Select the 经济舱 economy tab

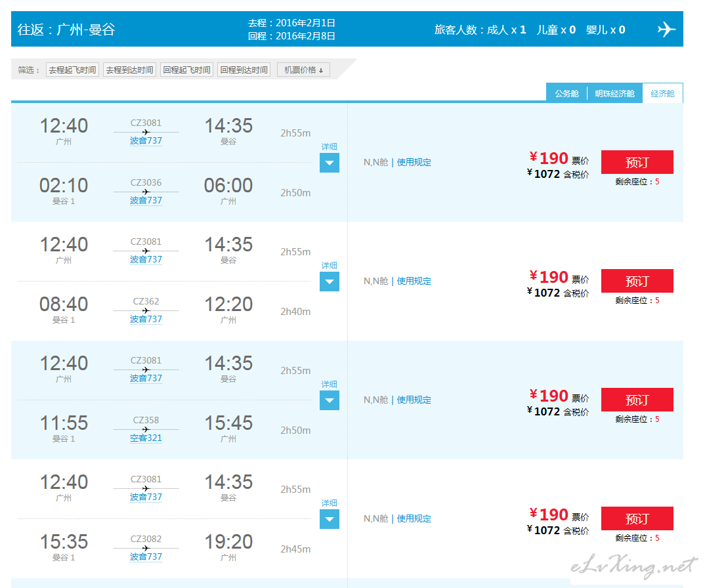662,93
